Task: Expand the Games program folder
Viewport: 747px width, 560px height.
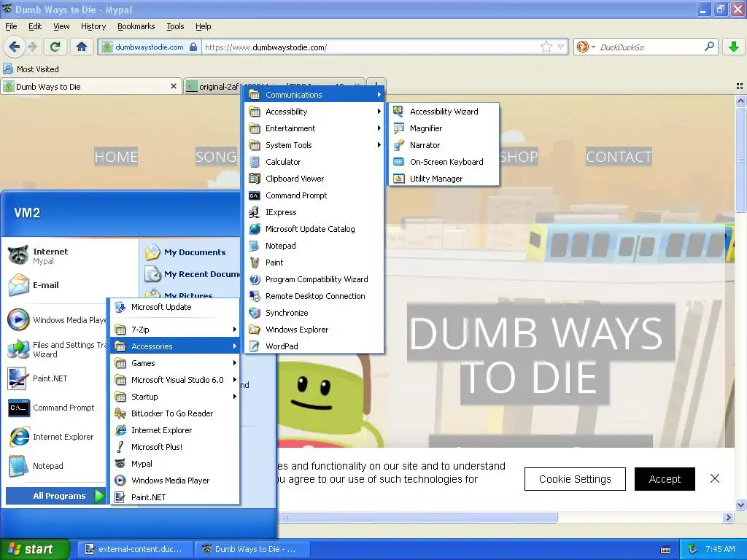Action: pos(175,363)
